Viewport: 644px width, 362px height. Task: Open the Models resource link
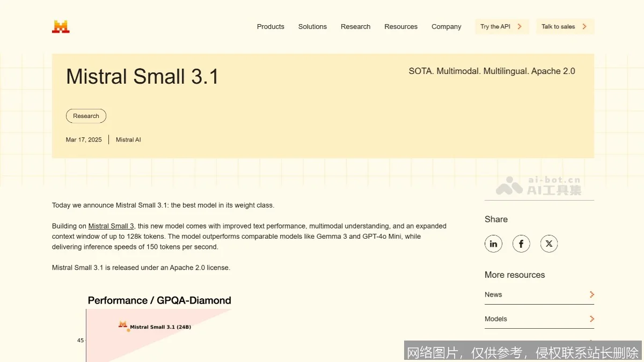pyautogui.click(x=539, y=319)
